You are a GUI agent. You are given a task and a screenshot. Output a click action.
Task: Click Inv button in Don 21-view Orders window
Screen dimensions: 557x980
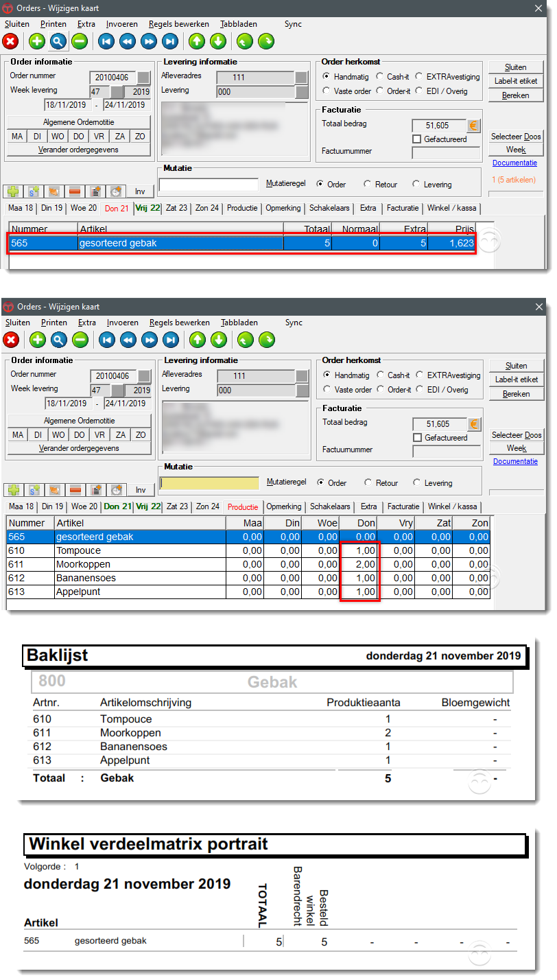coord(140,191)
